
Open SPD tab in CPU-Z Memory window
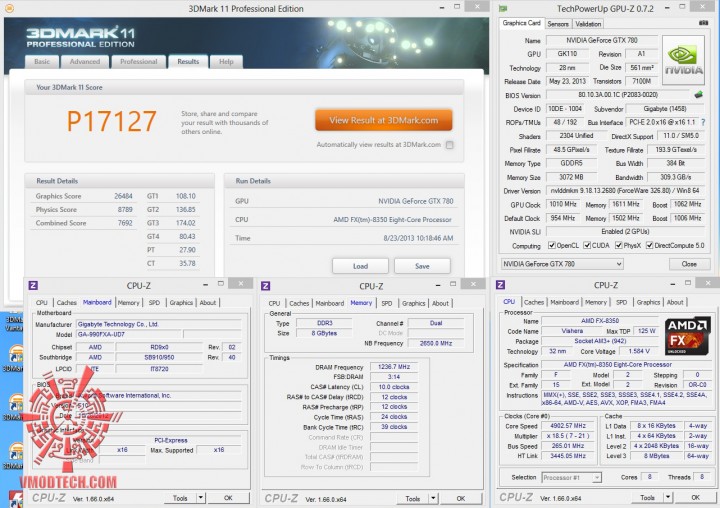pyautogui.click(x=387, y=303)
